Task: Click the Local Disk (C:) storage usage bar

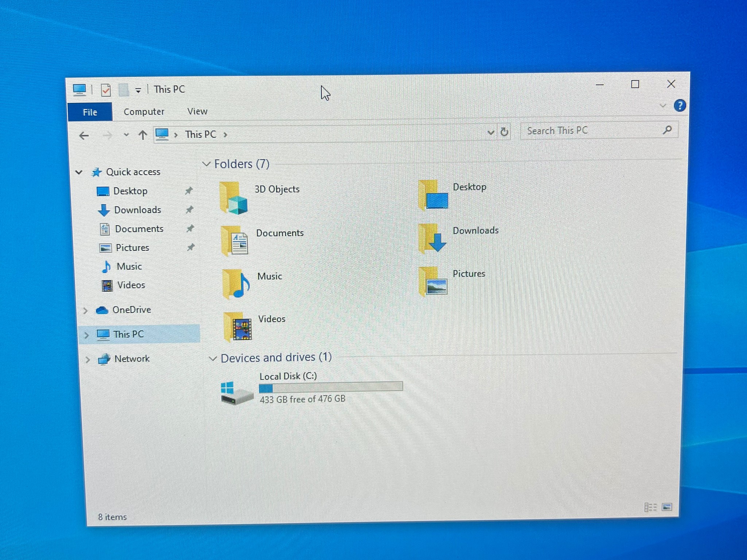Action: [x=331, y=387]
